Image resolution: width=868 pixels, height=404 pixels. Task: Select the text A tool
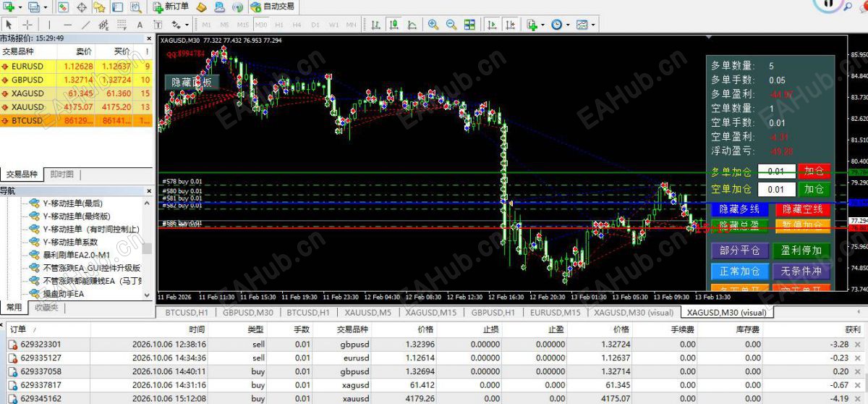pyautogui.click(x=140, y=25)
